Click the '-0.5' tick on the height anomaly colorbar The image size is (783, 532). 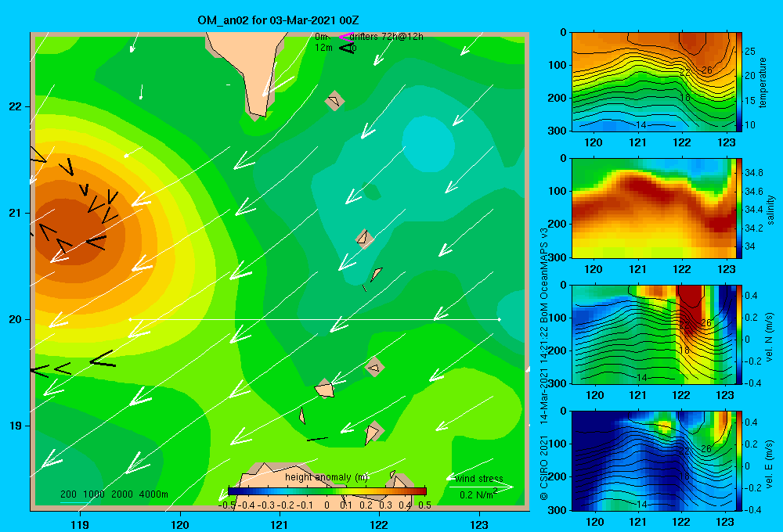[227, 505]
